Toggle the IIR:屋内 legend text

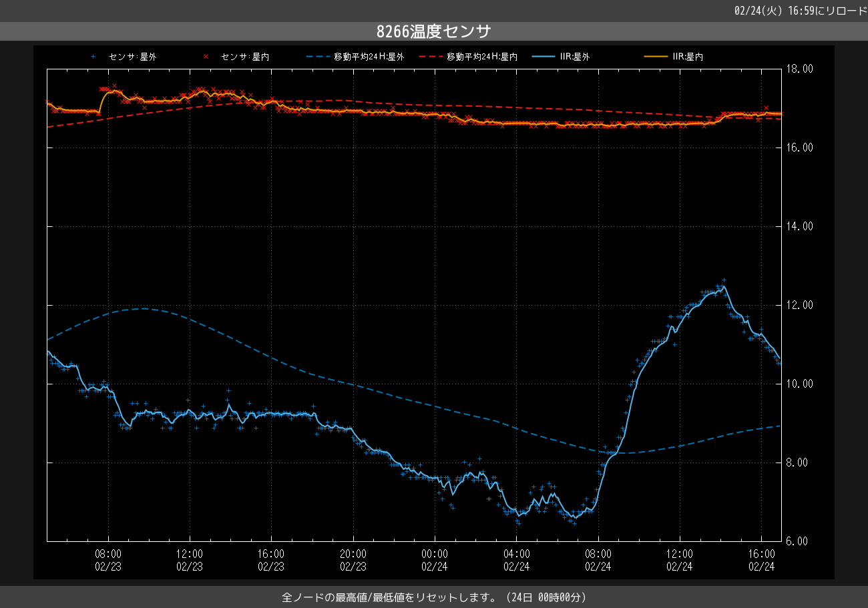click(x=688, y=57)
